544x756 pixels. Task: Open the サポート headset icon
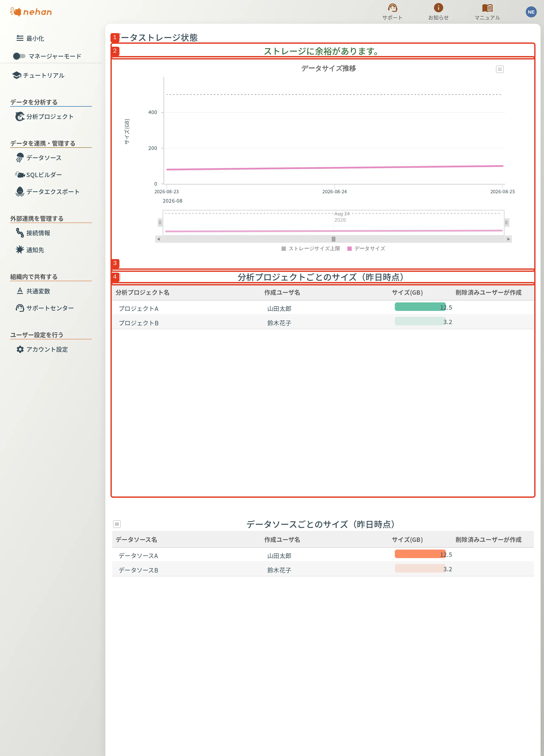392,8
